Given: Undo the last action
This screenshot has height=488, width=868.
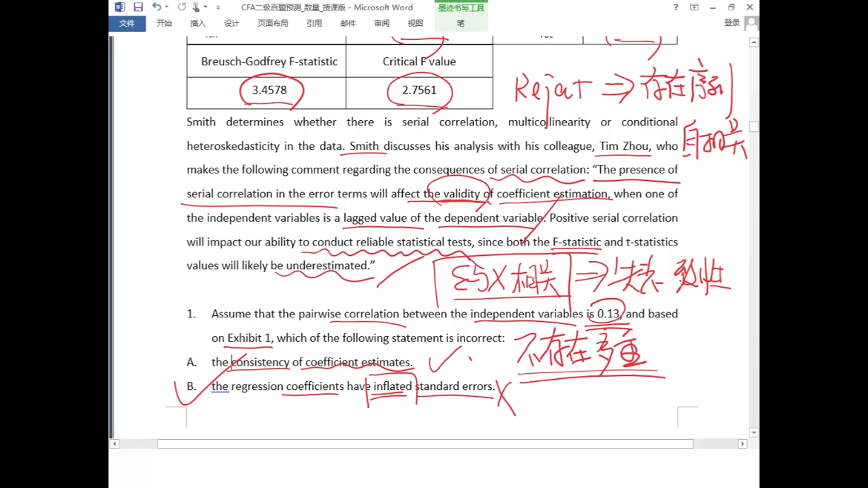Looking at the screenshot, I should 157,7.
